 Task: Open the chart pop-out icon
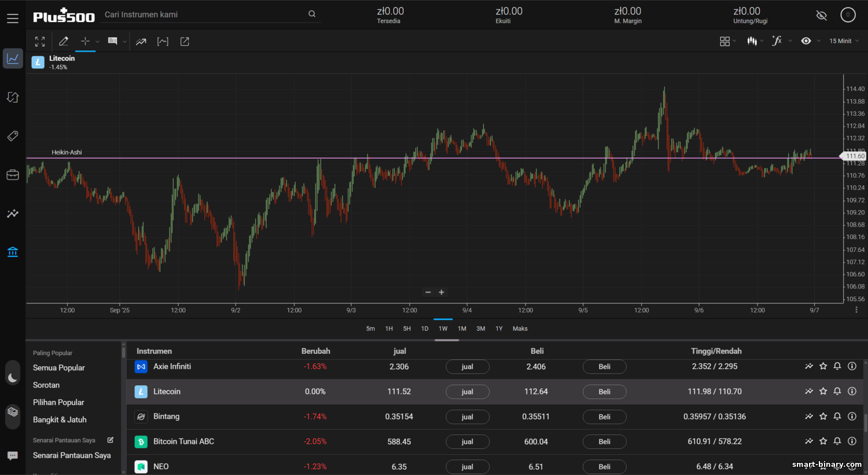tap(185, 42)
